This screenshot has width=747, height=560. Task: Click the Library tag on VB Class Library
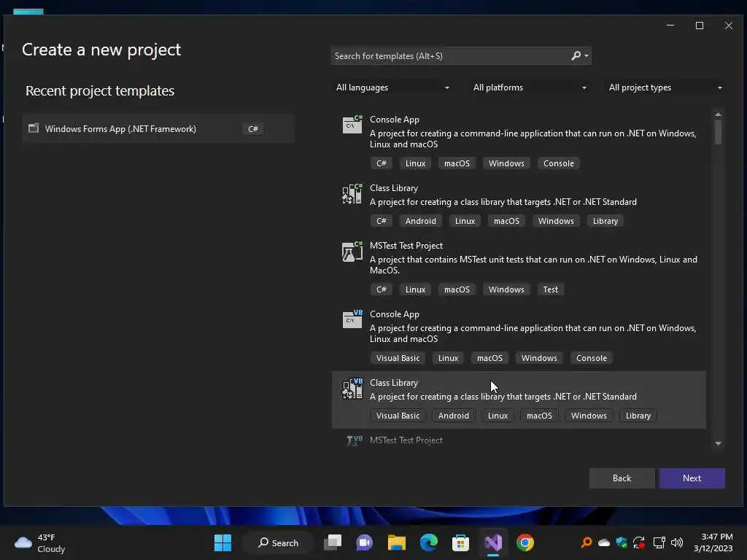pyautogui.click(x=638, y=416)
